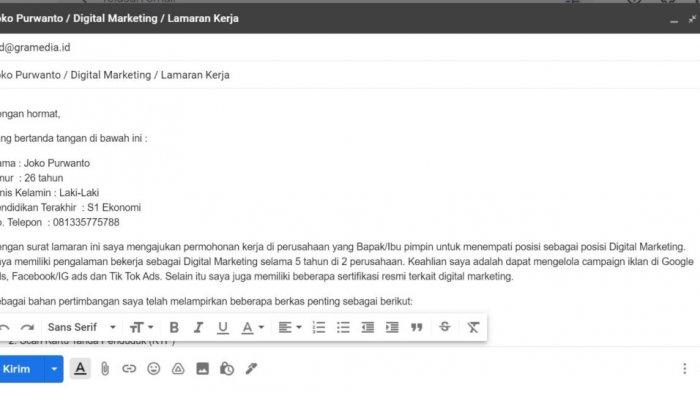Open the text color picker
The width and height of the screenshot is (700, 393).
(x=252, y=328)
